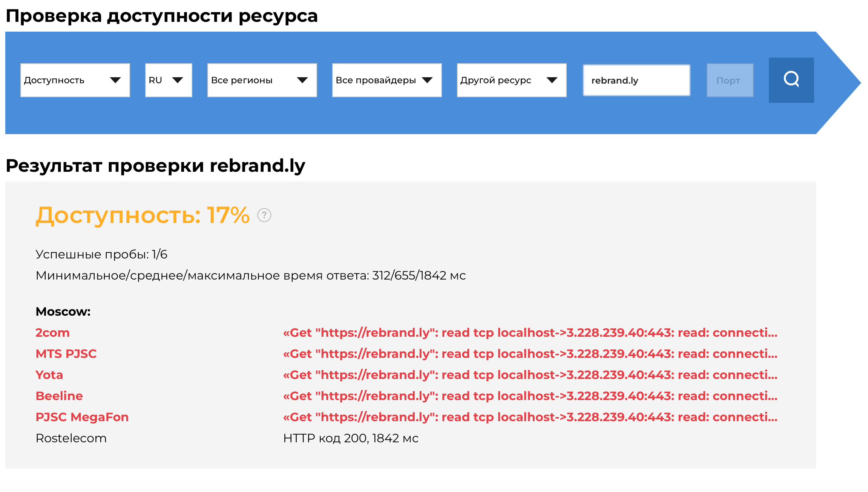This screenshot has height=492, width=868.
Task: Click the Rostelecom HTTP код 200 result
Action: click(351, 438)
